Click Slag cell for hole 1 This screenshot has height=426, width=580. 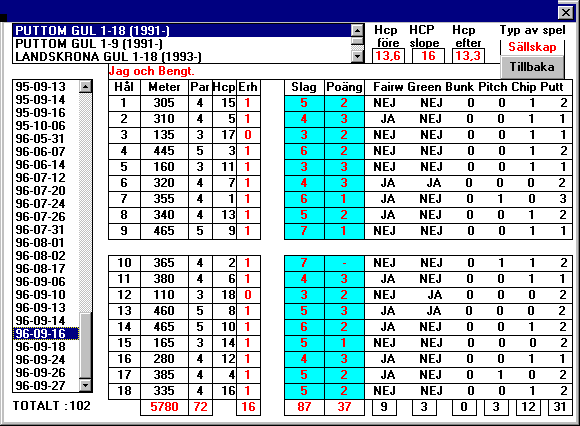pos(304,103)
